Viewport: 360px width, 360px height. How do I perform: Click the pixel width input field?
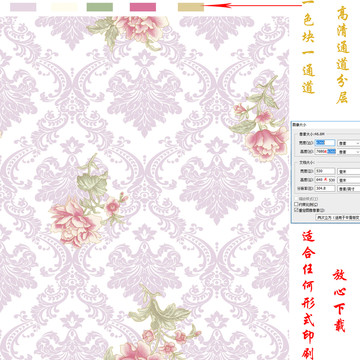pyautogui.click(x=325, y=143)
